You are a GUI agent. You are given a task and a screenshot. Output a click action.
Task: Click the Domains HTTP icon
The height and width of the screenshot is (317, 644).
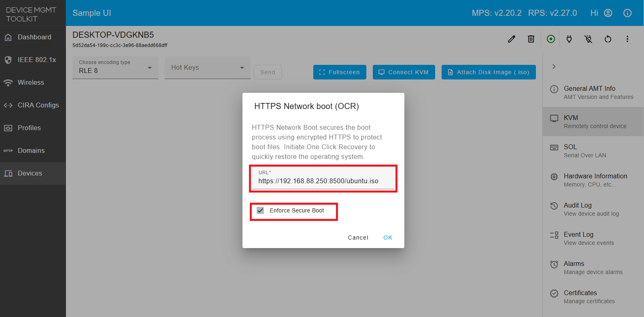coord(8,151)
